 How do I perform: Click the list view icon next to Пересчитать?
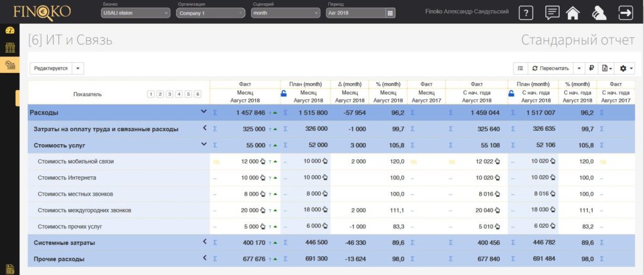click(x=520, y=68)
